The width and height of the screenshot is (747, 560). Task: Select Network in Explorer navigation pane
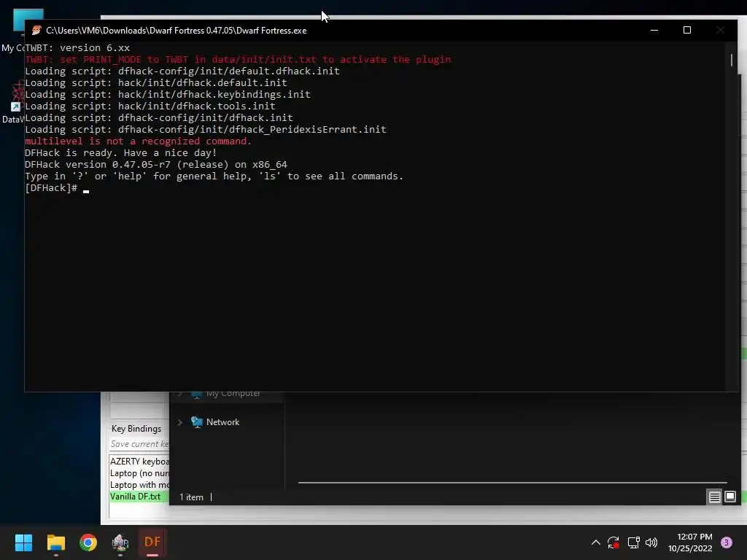point(222,422)
